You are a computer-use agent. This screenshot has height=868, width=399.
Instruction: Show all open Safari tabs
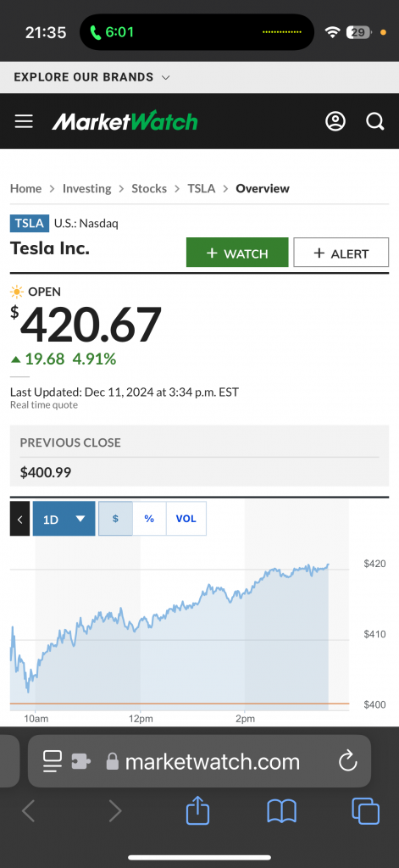(x=366, y=812)
